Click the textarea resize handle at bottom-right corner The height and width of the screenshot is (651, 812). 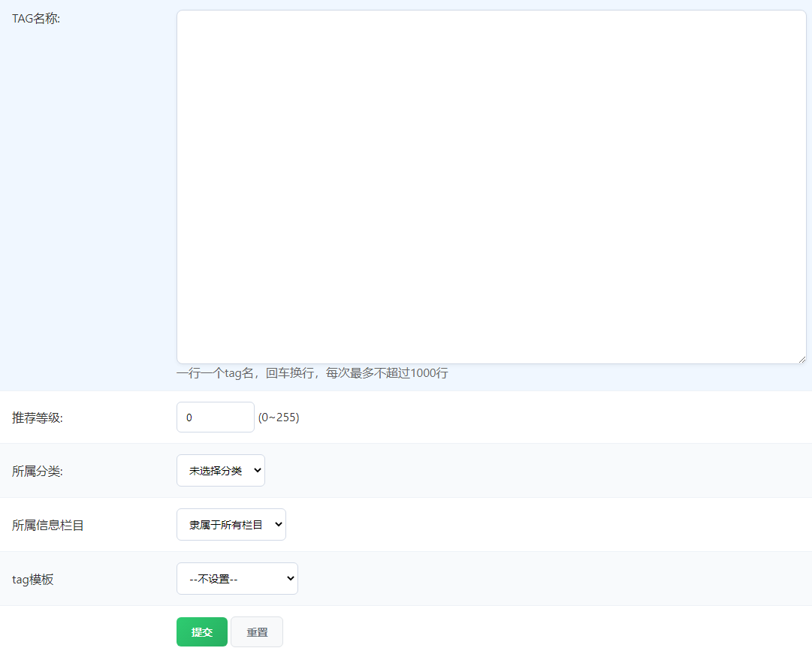point(802,358)
